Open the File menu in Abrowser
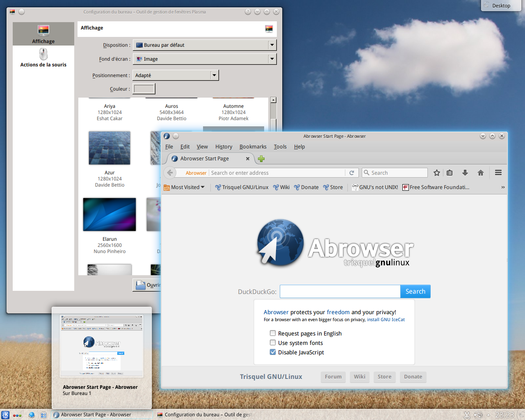The image size is (525, 420). 169,147
